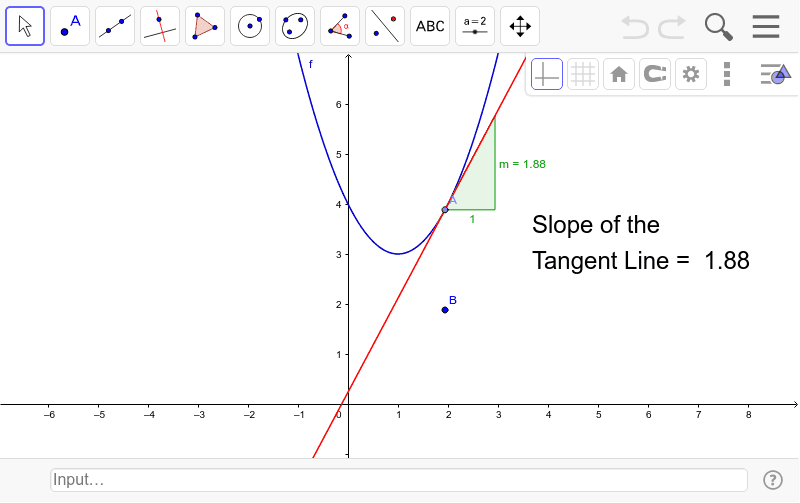Open point capturing magnet options
Screen dimensions: 800x503
655,74
